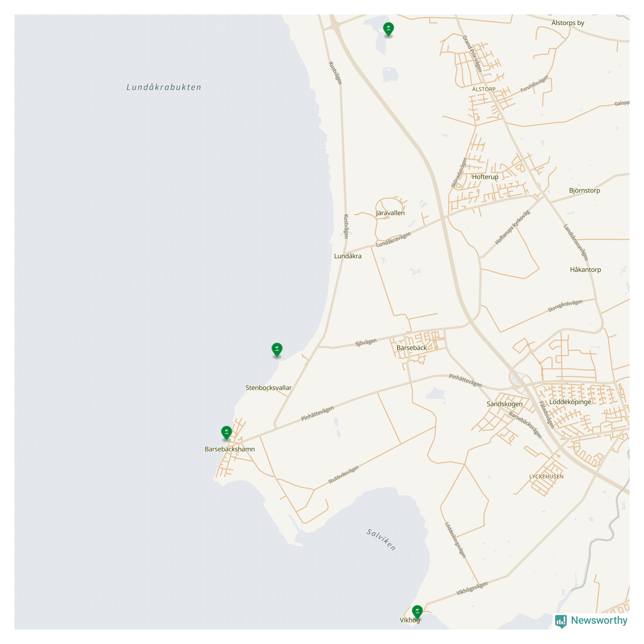Image resolution: width=644 pixels, height=644 pixels.
Task: Click the Barsebäck village label
Action: point(411,348)
